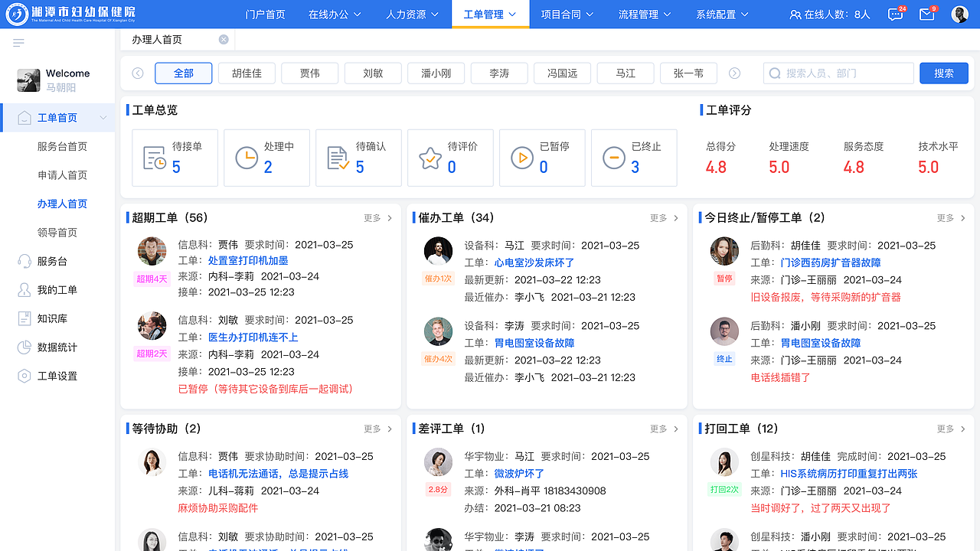Click the right arrow to see more staff

tap(734, 73)
